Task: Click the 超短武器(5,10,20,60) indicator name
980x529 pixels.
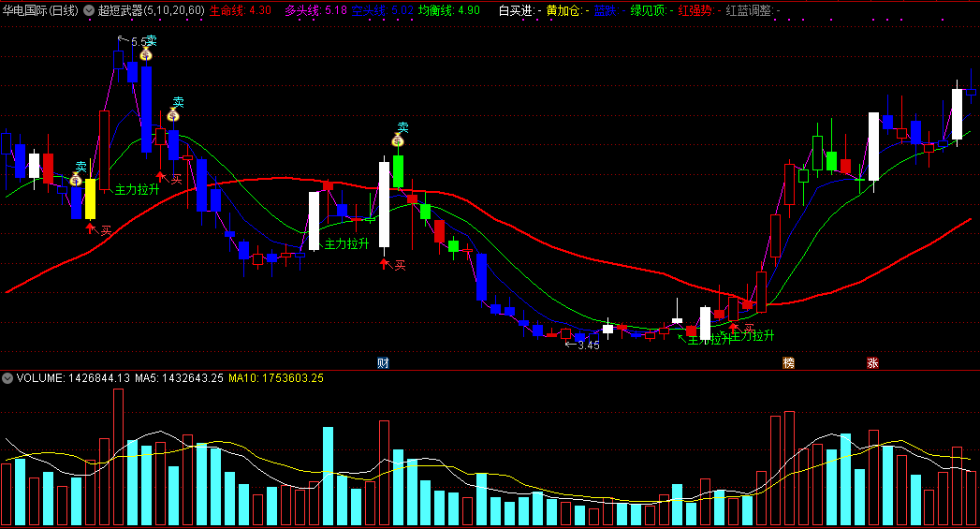Action: coord(152,10)
